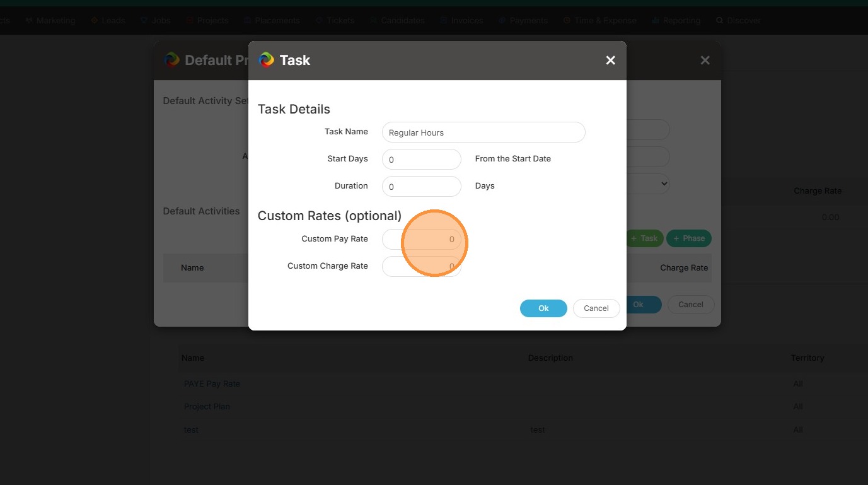Add a task with the + Task button
The height and width of the screenshot is (485, 868).
[x=644, y=238]
